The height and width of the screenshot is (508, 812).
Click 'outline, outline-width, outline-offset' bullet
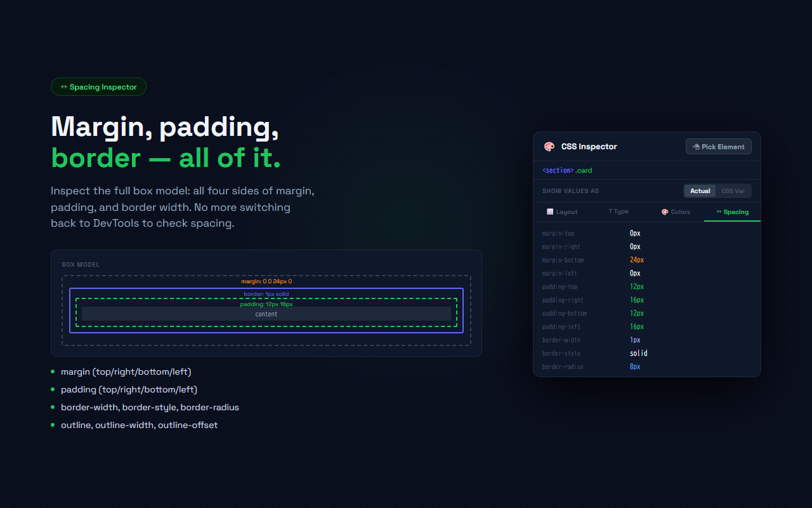[x=139, y=425]
